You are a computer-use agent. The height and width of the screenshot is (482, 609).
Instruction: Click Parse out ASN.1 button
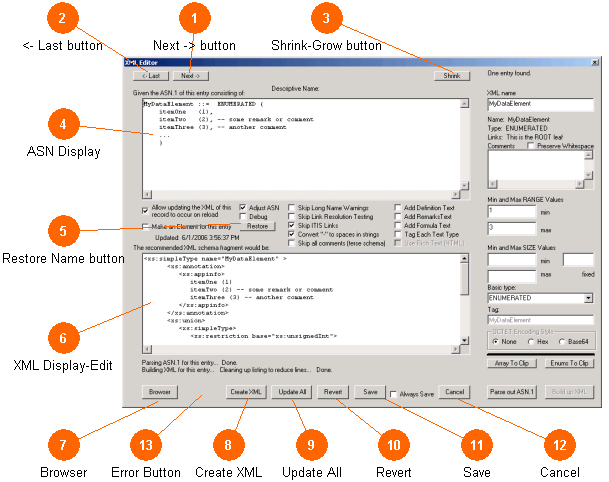click(x=512, y=392)
